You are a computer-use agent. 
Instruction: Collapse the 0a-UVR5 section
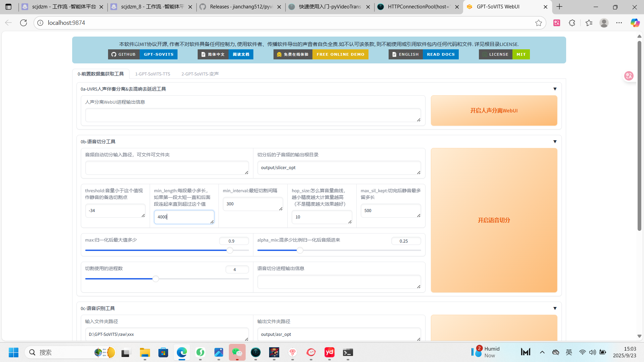pos(555,89)
